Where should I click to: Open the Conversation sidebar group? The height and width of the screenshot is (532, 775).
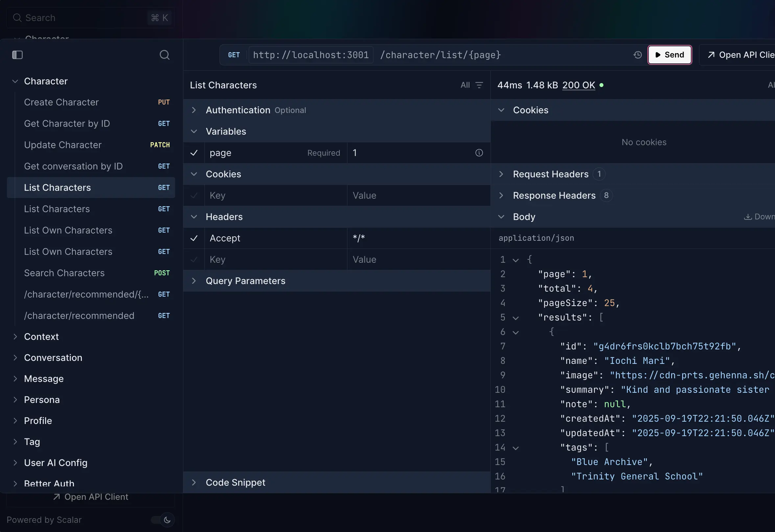(53, 358)
